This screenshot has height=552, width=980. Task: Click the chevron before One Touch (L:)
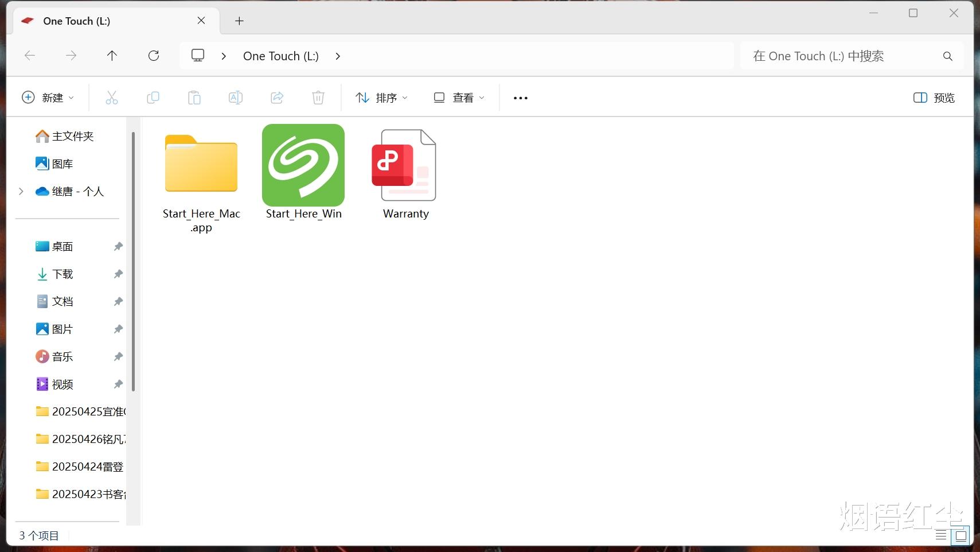point(224,56)
